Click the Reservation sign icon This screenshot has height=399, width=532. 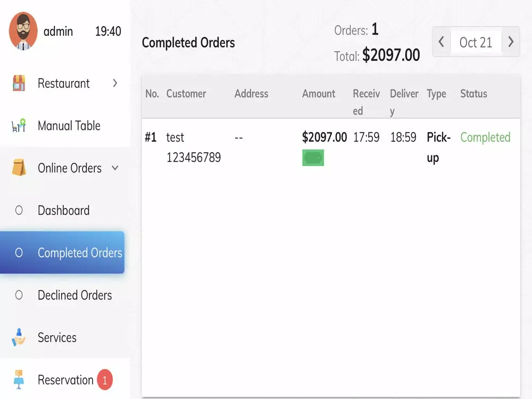pyautogui.click(x=19, y=380)
